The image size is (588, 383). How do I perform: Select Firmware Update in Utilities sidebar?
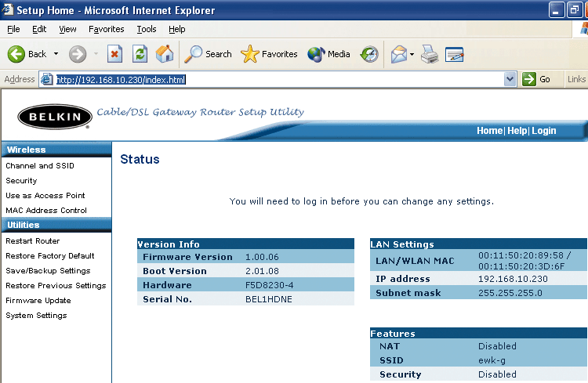point(38,301)
